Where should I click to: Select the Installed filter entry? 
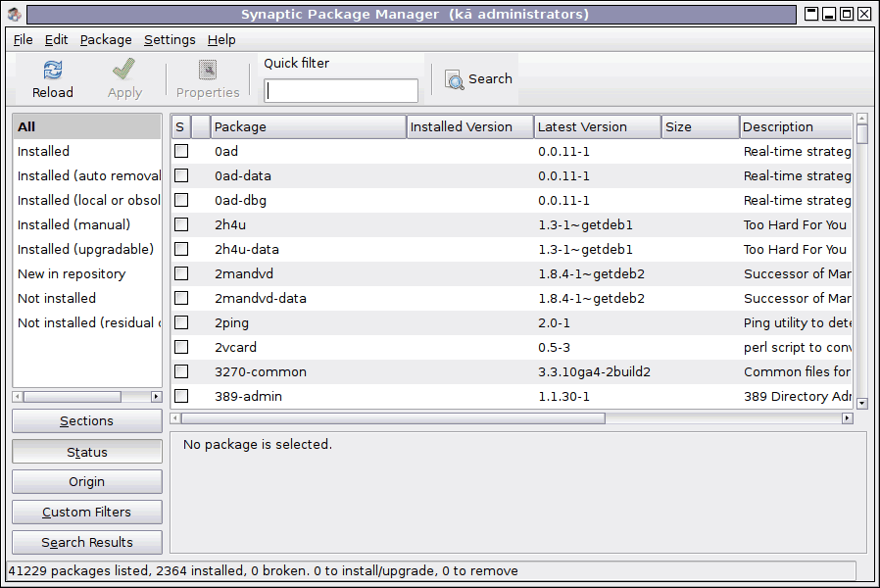click(87, 151)
